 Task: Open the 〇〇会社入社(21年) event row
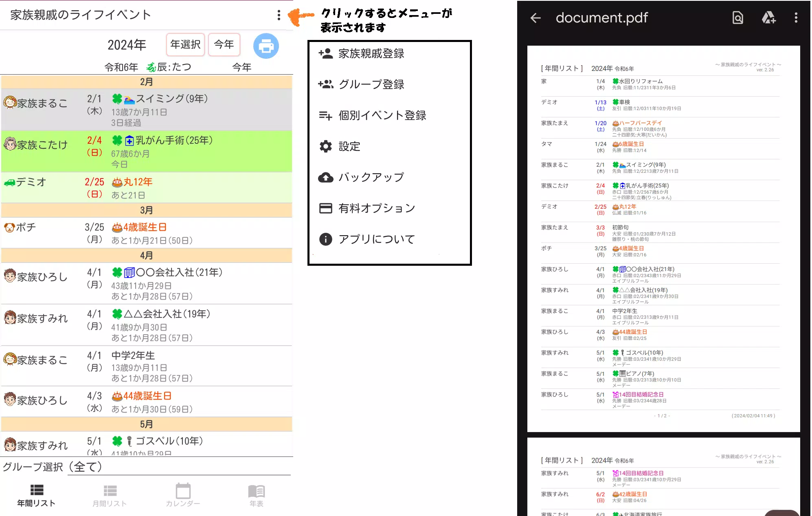click(x=147, y=283)
